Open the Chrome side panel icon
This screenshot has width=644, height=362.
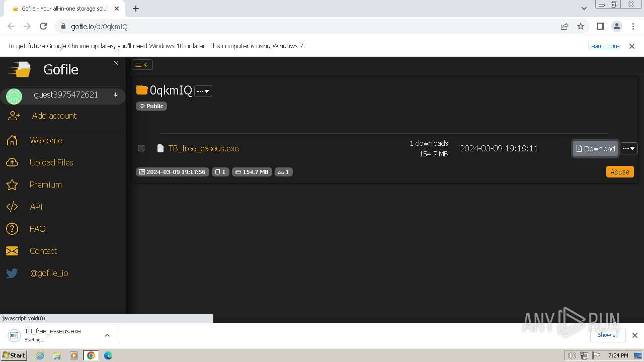pyautogui.click(x=601, y=27)
